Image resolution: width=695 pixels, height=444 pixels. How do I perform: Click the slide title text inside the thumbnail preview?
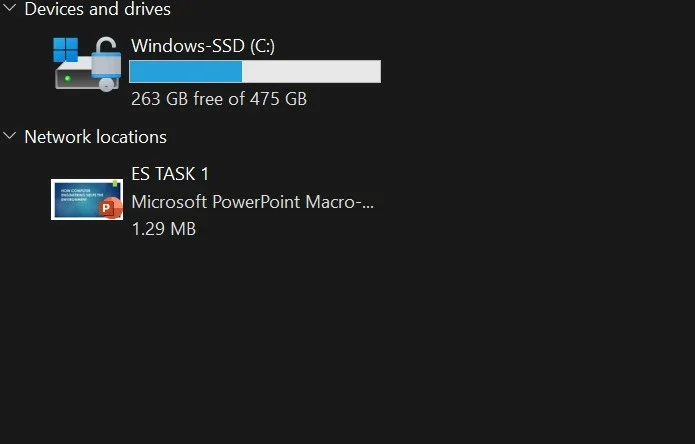(80, 195)
